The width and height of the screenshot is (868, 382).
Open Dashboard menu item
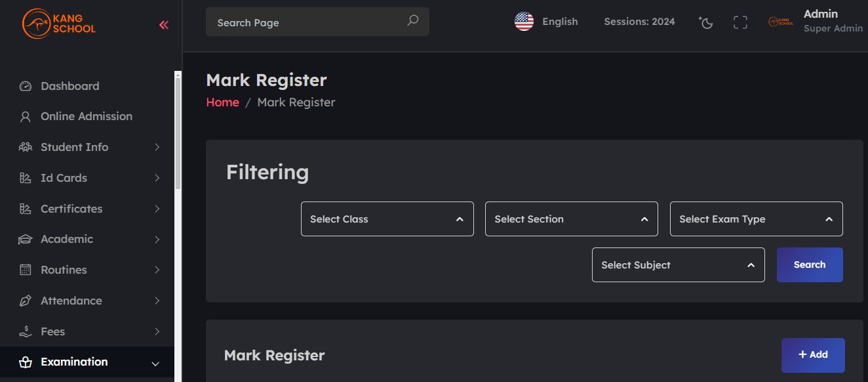87,86
